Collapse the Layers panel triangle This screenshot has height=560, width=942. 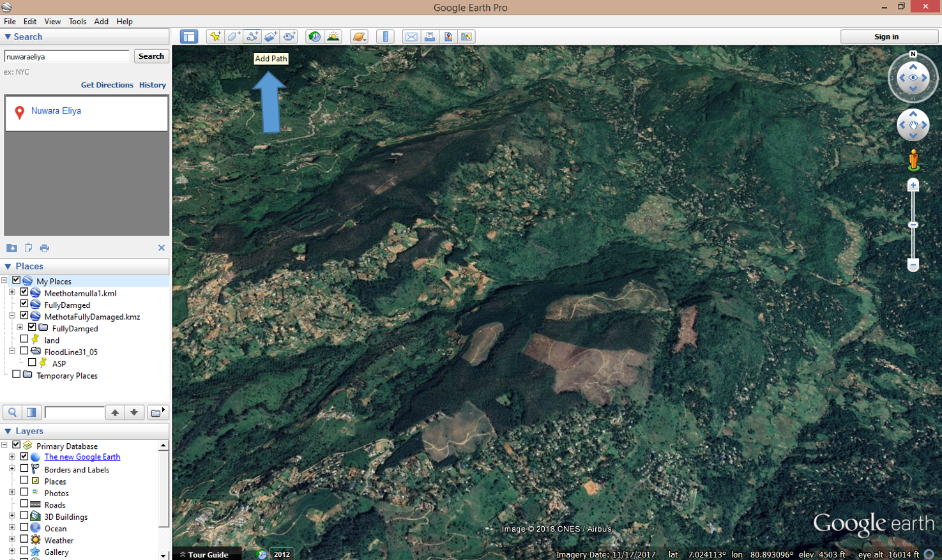point(8,431)
